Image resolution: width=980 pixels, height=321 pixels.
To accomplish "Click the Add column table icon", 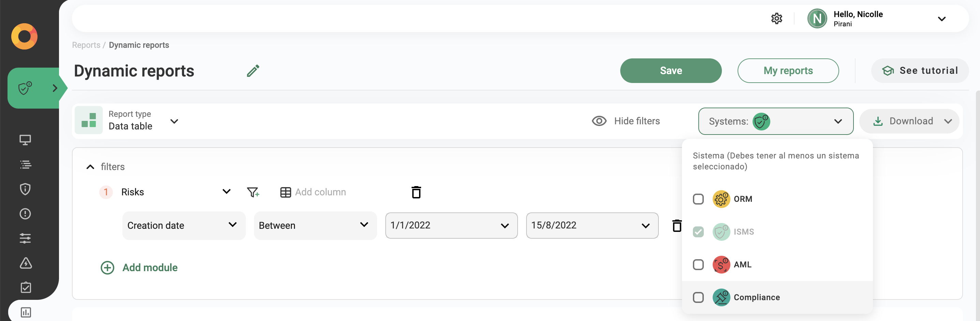I will 285,192.
